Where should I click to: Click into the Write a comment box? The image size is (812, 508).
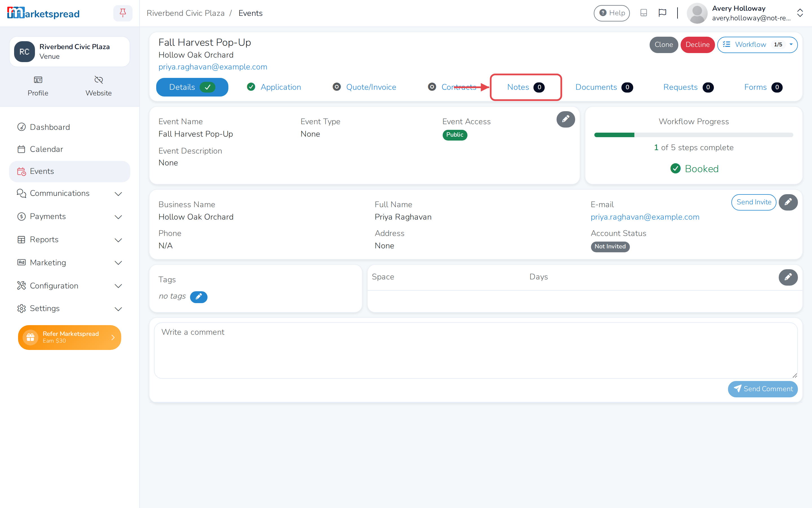pyautogui.click(x=475, y=351)
